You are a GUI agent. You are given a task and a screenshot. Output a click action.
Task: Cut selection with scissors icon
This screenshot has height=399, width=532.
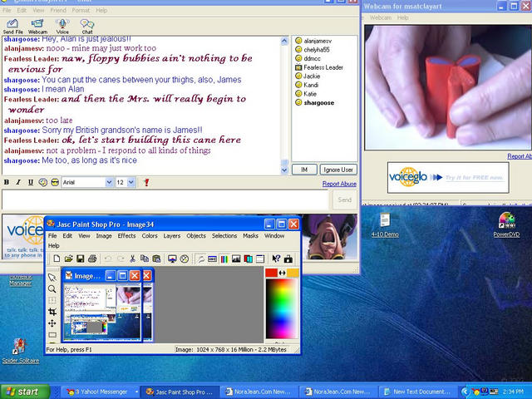132,259
